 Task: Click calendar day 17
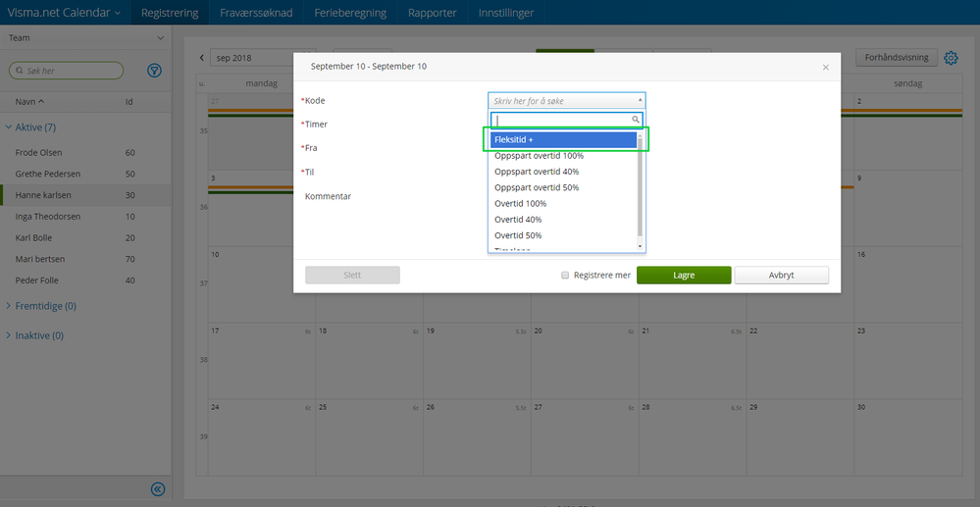click(262, 361)
